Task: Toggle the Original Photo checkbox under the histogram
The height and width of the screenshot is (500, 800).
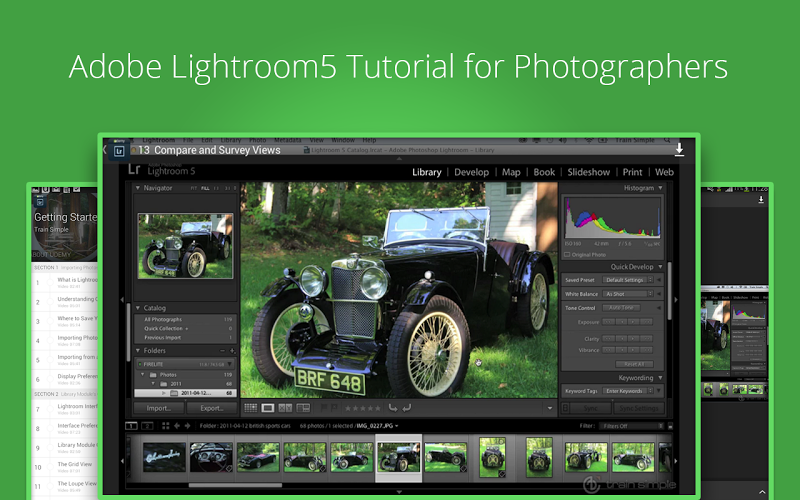Action: coord(565,255)
